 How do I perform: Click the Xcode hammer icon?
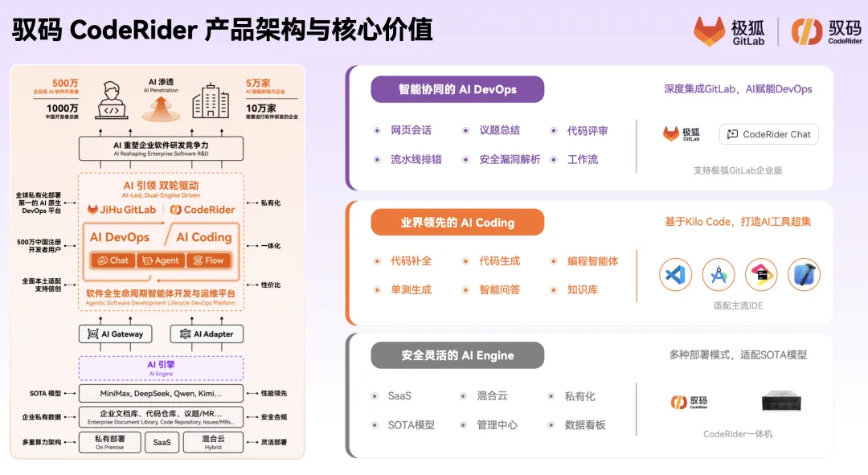coord(804,275)
